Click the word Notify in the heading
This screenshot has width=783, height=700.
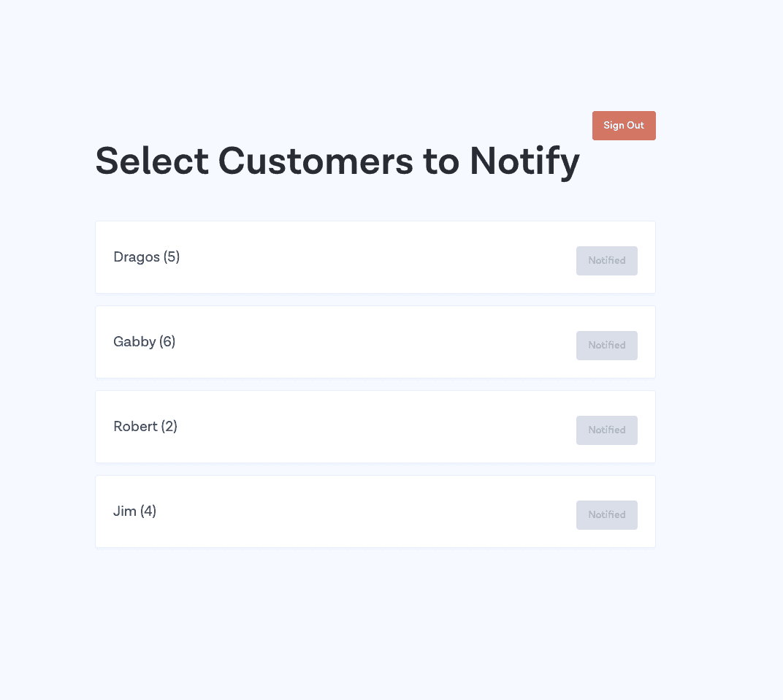(x=524, y=162)
